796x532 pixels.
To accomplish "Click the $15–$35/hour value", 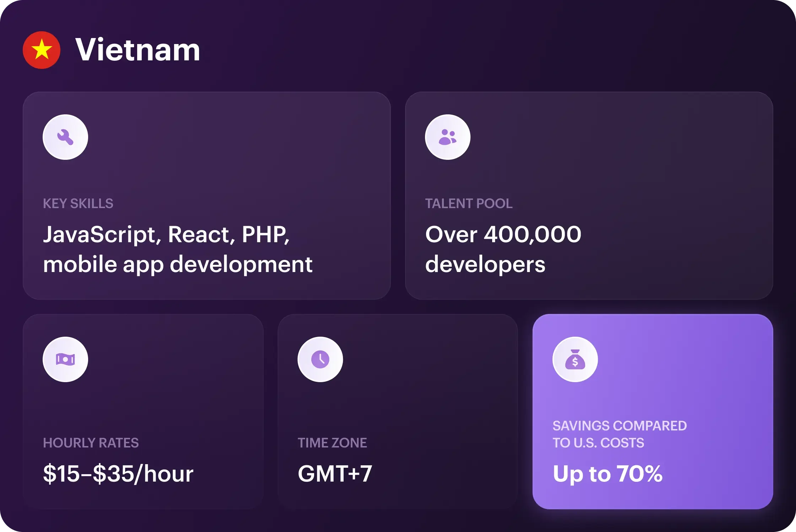I will click(x=118, y=474).
